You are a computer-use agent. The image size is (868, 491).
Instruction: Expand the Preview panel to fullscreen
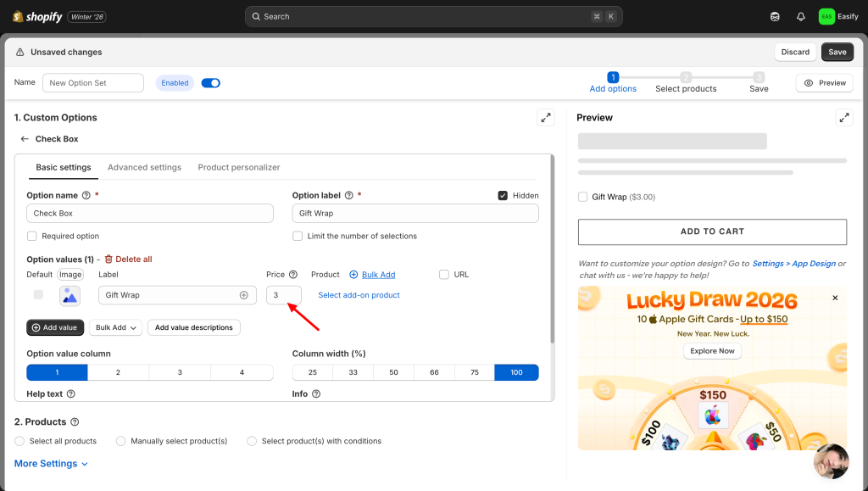click(x=843, y=118)
